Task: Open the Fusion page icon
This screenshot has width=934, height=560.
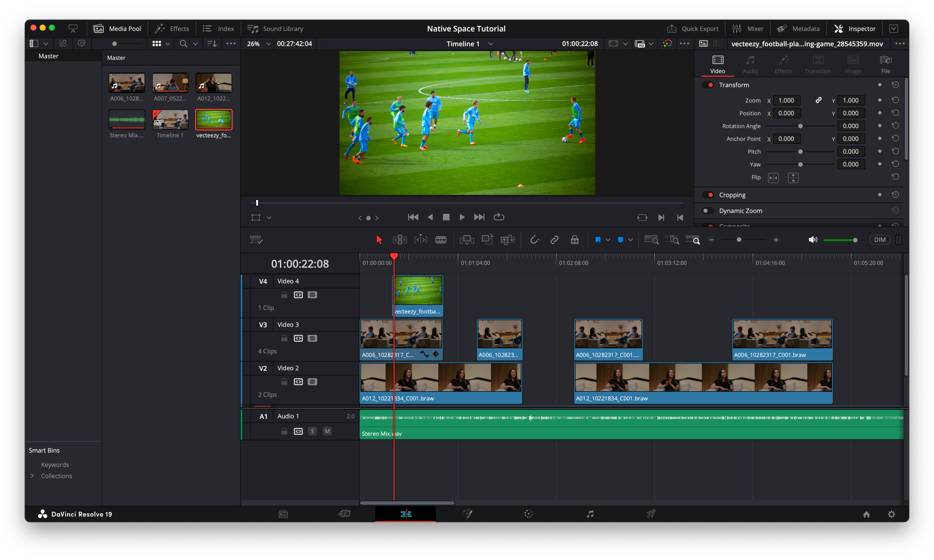Action: 467,514
